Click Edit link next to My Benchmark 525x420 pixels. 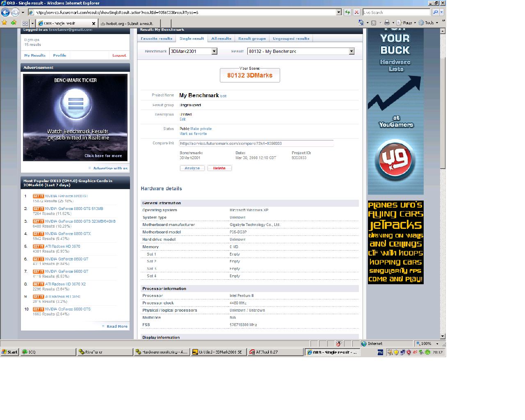[x=223, y=96]
